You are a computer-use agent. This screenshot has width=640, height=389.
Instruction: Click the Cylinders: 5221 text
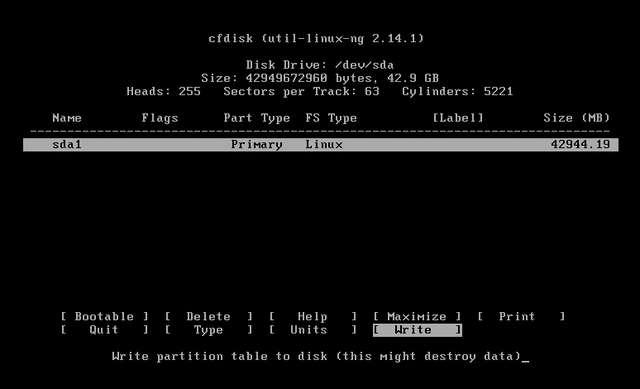tap(458, 91)
